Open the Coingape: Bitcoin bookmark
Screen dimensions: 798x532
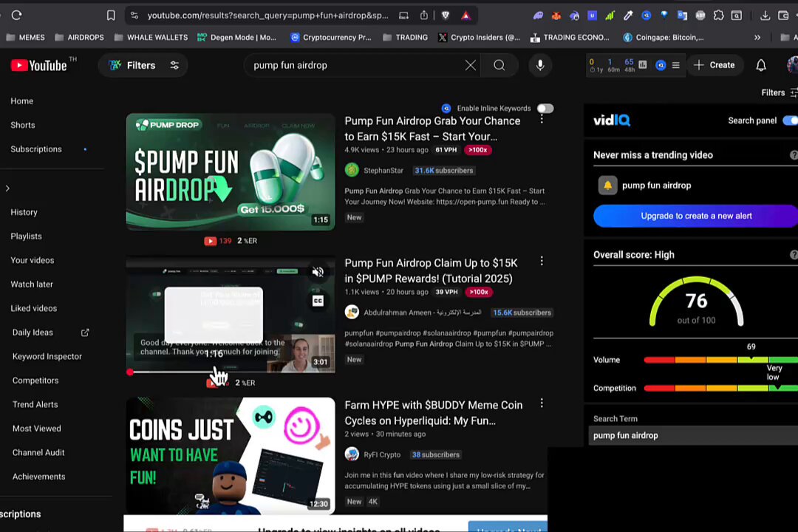tap(664, 37)
